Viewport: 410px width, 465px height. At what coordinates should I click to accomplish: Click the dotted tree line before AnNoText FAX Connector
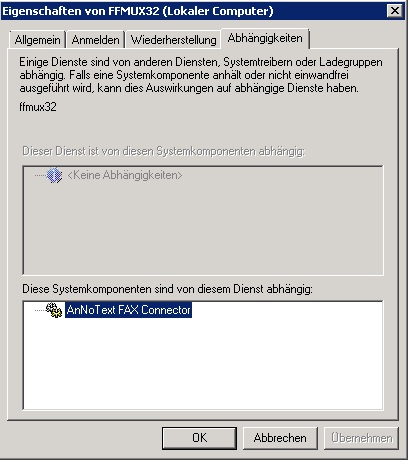click(40, 310)
